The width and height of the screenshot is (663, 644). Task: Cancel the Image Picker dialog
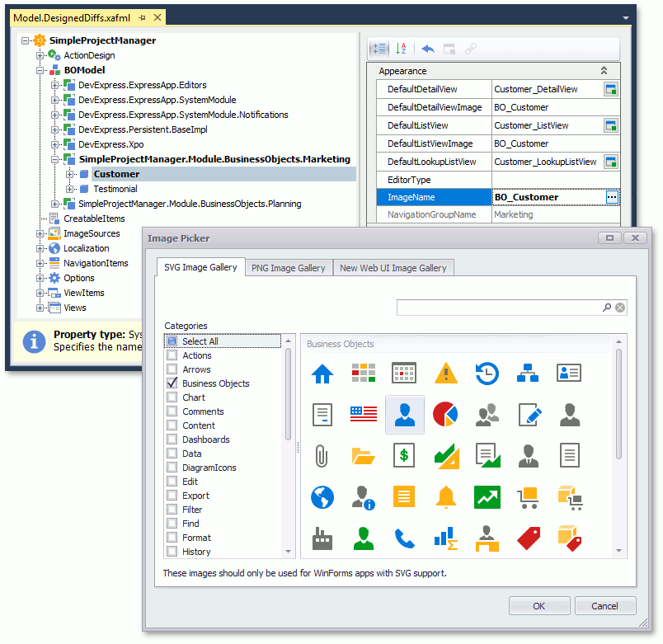[x=604, y=606]
